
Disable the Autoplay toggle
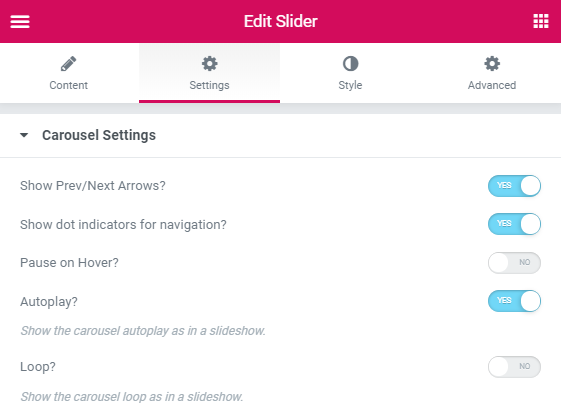coord(514,301)
